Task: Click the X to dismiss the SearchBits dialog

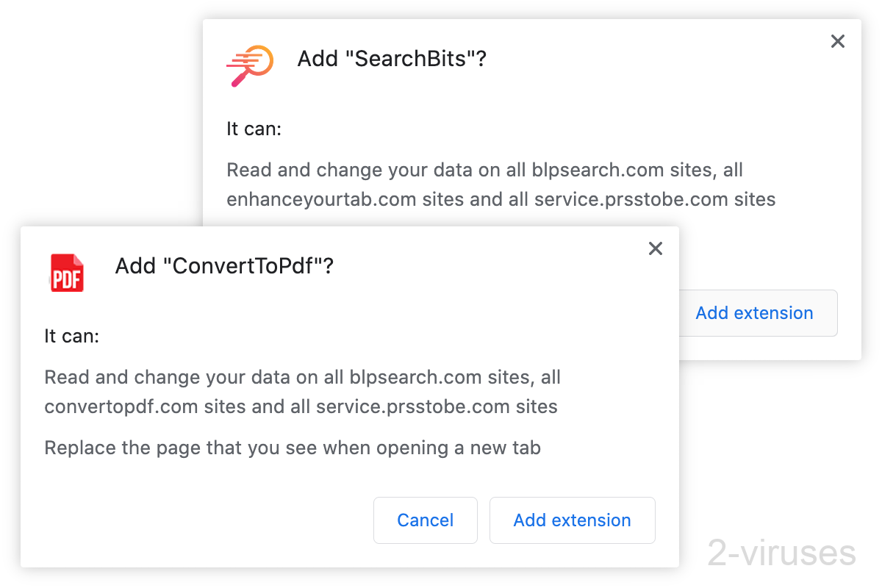Action: tap(837, 41)
